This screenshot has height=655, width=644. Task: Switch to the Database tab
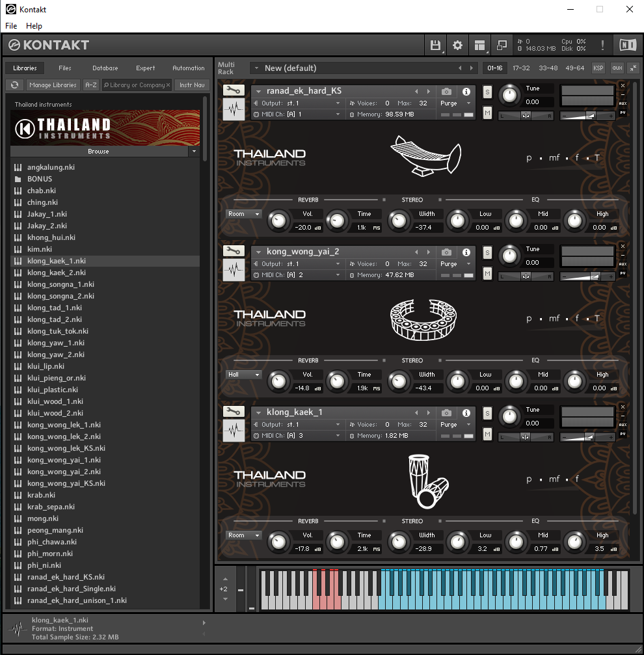104,68
